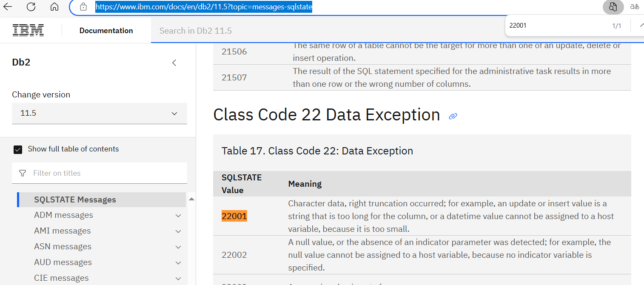Open the Documentation tab
The image size is (644, 285).
click(x=106, y=31)
